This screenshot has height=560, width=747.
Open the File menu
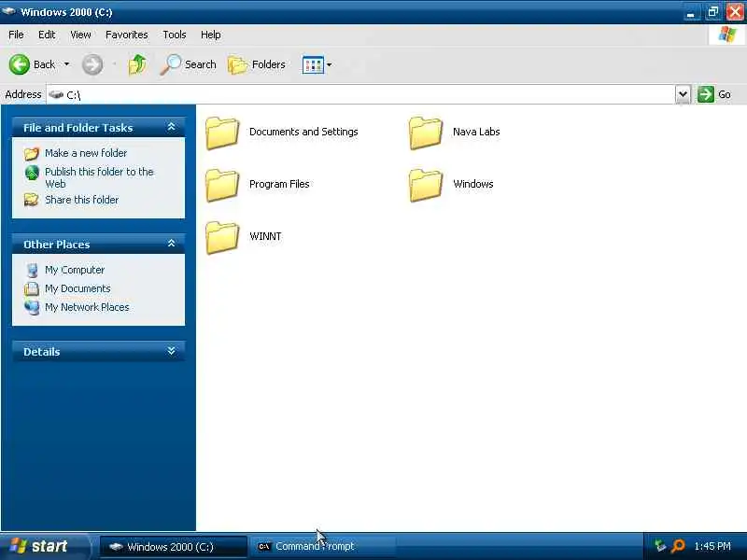[16, 35]
